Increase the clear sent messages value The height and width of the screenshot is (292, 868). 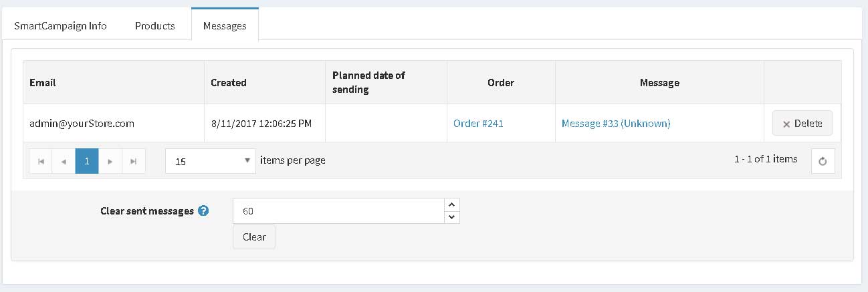tap(452, 204)
